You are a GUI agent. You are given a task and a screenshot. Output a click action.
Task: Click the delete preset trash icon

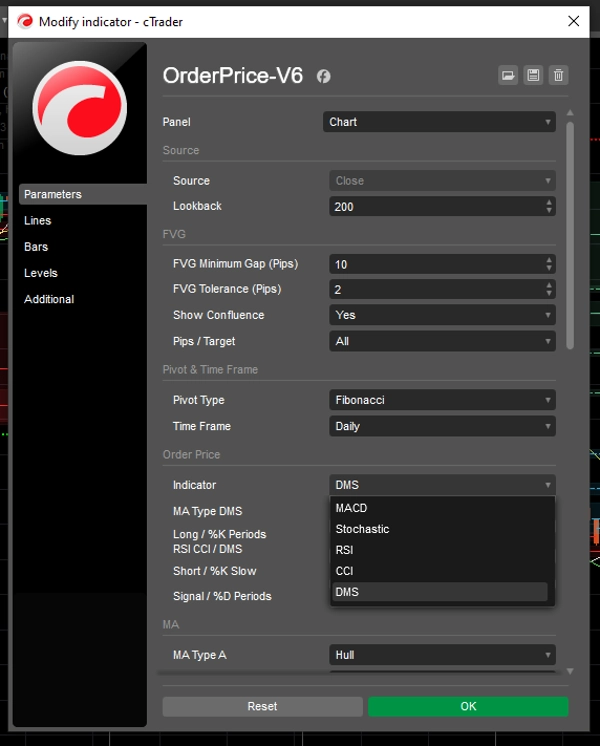(558, 75)
